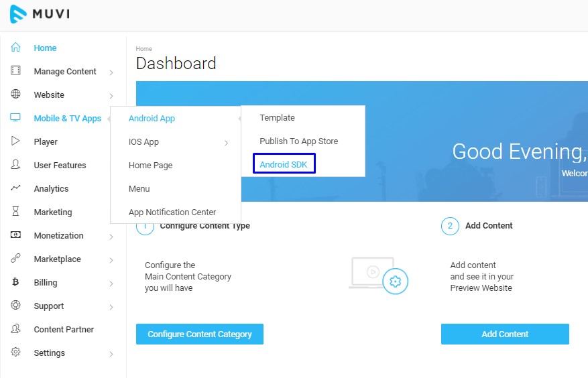Click the Content Partner user icon

click(15, 328)
